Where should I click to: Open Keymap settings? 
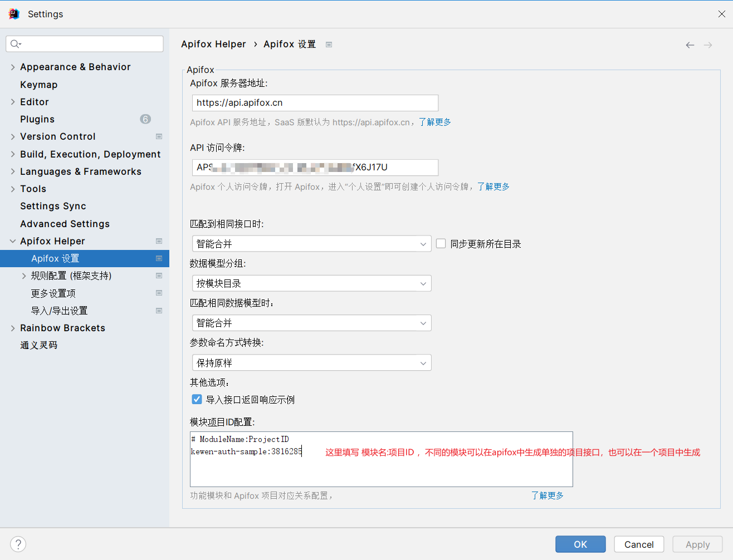[x=39, y=85]
